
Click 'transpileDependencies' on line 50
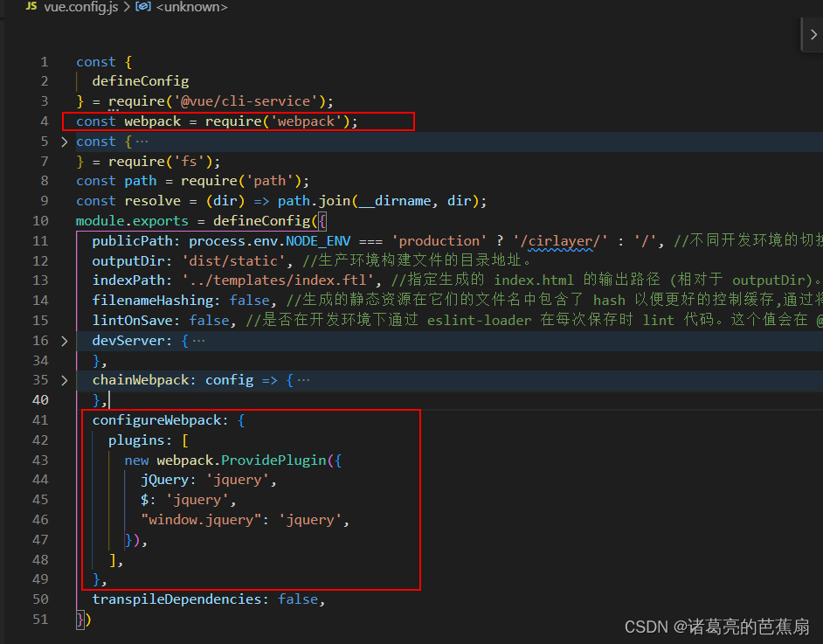(176, 599)
